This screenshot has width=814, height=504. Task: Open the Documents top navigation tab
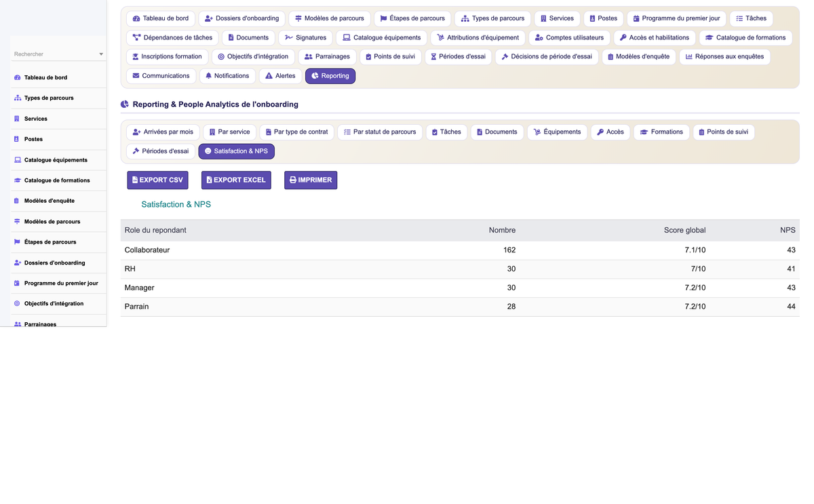[248, 37]
